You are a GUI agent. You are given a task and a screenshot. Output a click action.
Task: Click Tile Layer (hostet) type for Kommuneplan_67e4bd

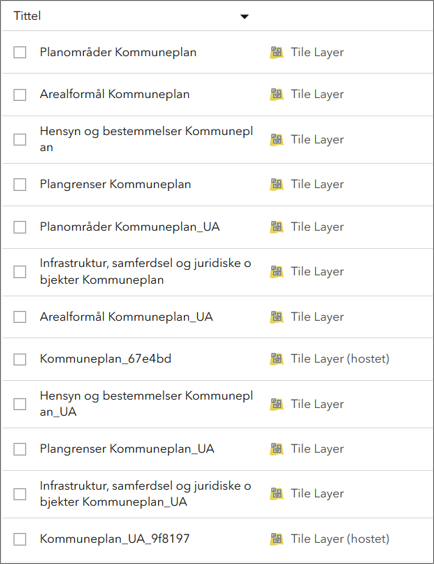coord(340,359)
